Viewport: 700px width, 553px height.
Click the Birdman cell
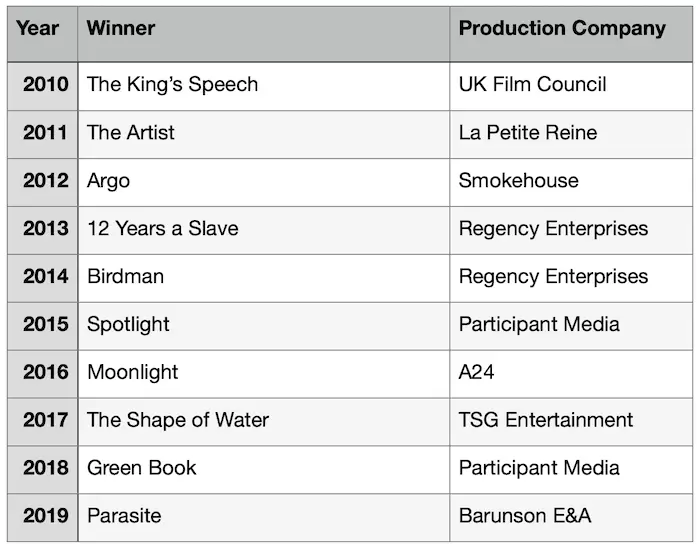(264, 278)
